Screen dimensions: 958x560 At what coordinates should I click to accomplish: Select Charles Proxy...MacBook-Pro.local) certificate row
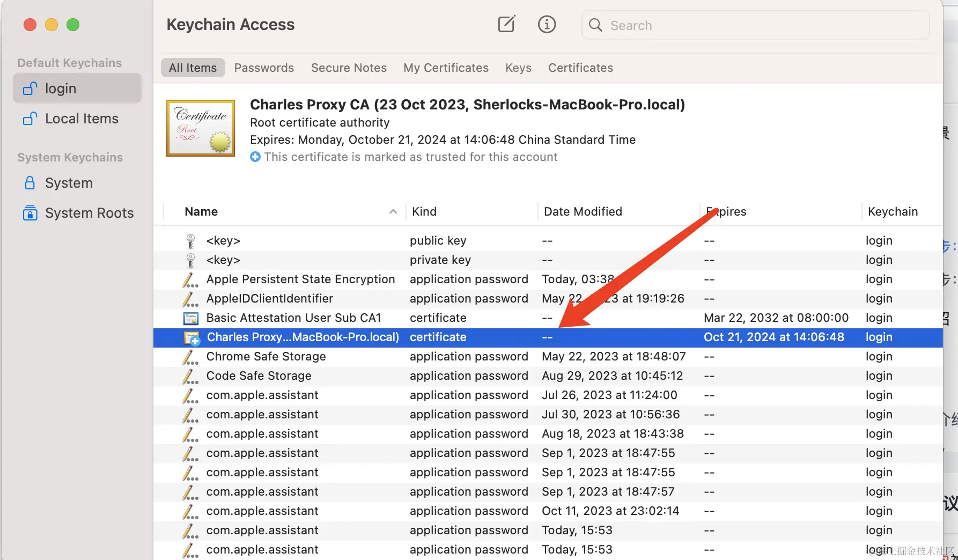coord(548,337)
